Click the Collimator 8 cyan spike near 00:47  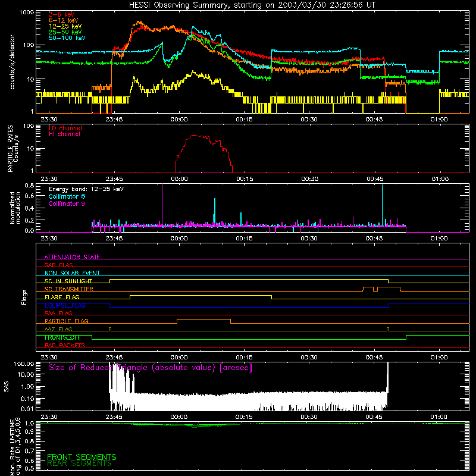click(x=382, y=205)
